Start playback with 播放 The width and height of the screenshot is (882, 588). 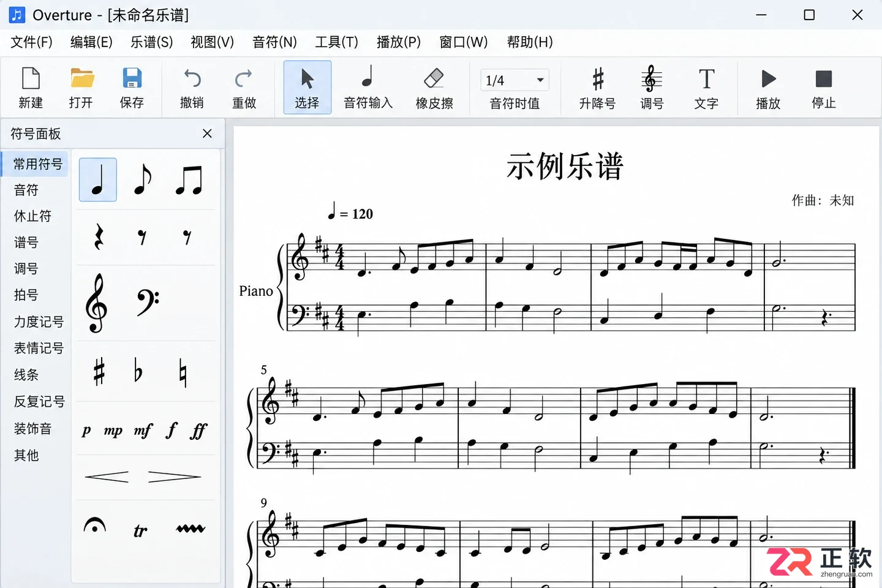768,88
